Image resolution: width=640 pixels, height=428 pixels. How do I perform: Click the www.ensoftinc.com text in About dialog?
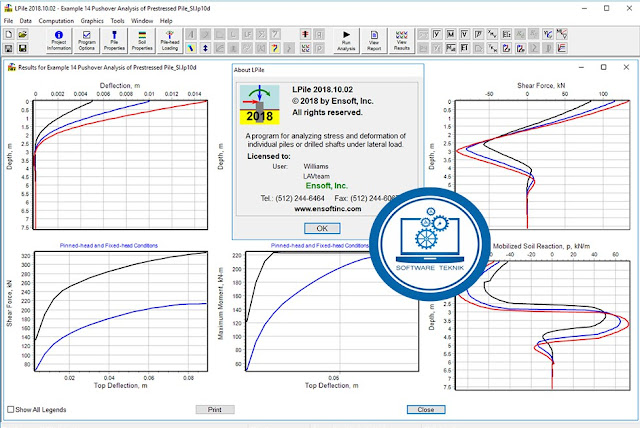[327, 209]
